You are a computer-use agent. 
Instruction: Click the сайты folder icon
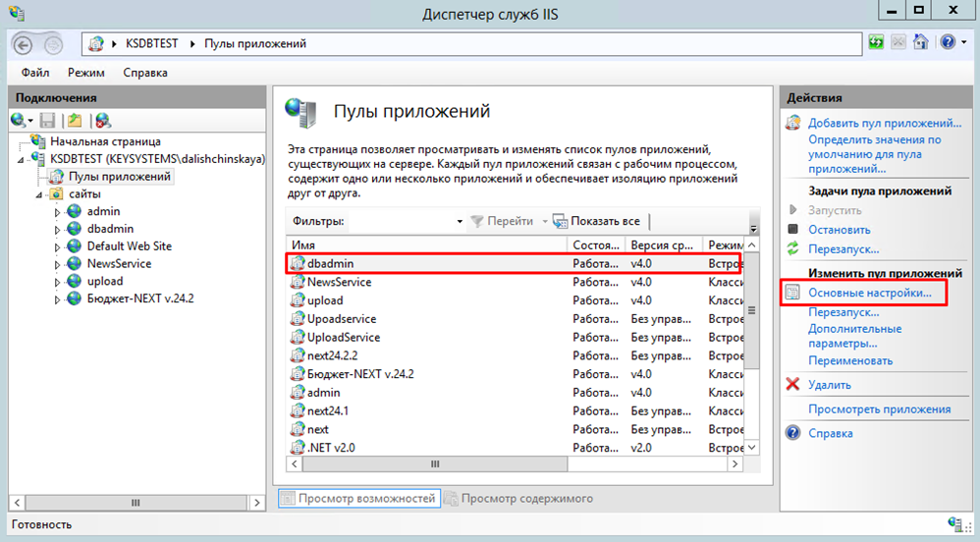(x=56, y=193)
